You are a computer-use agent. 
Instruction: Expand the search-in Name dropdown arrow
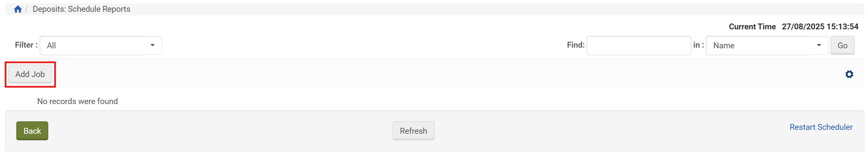(x=819, y=45)
